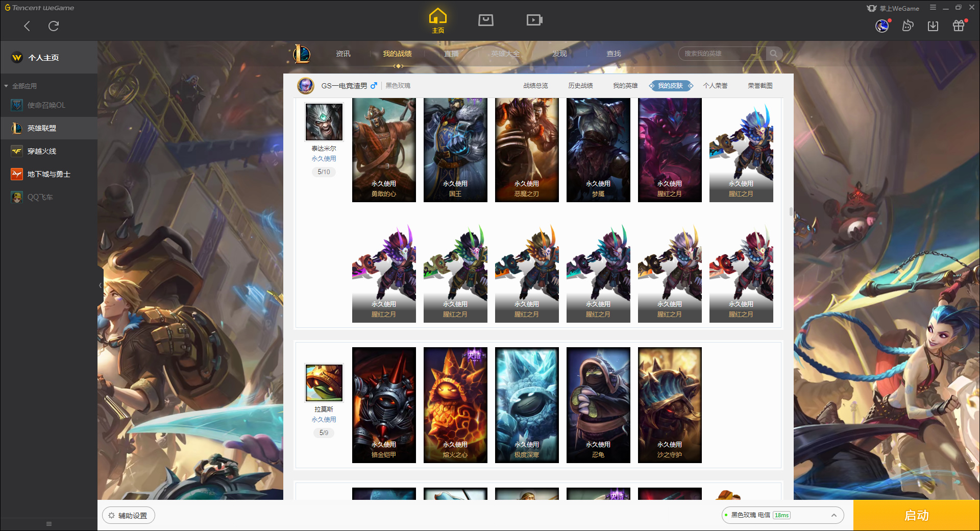980x531 pixels.
Task: Click the 黑色玫瑰 server label
Action: (x=398, y=86)
